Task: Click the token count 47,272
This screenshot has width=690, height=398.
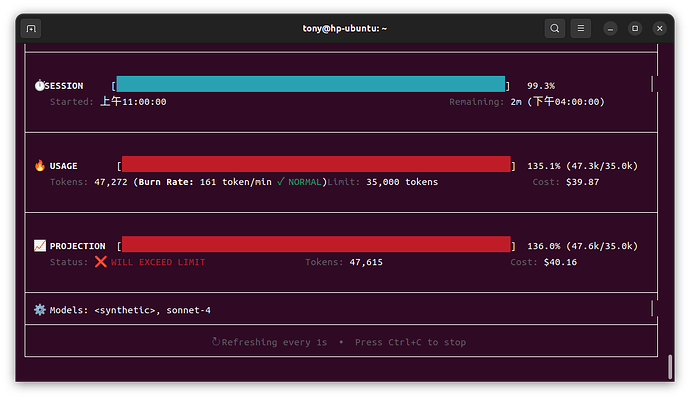Action: tap(110, 182)
